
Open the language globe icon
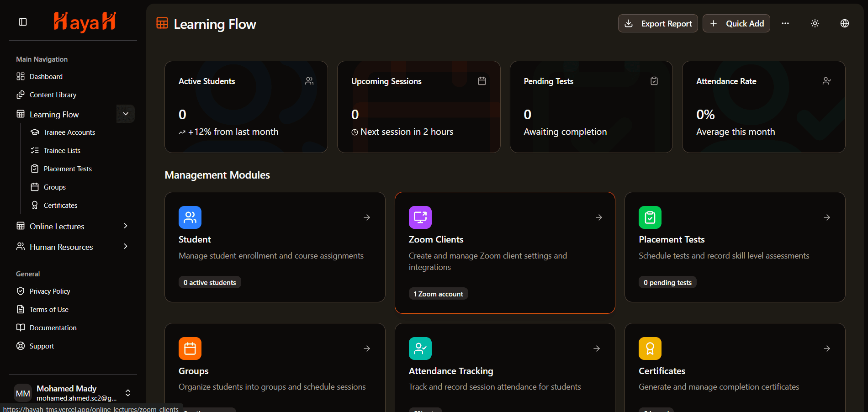tap(845, 23)
